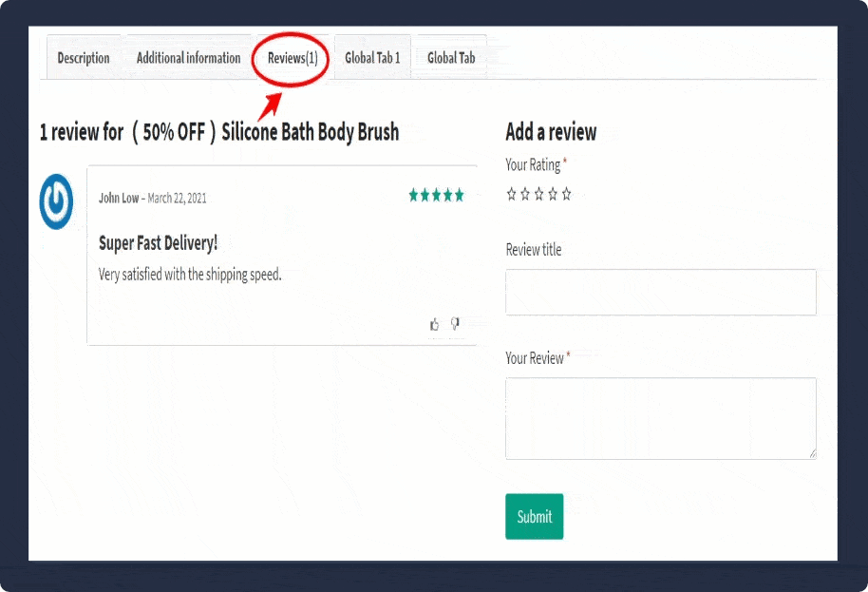Click the resize handle of Your Review box
This screenshot has width=868, height=592.
[812, 454]
